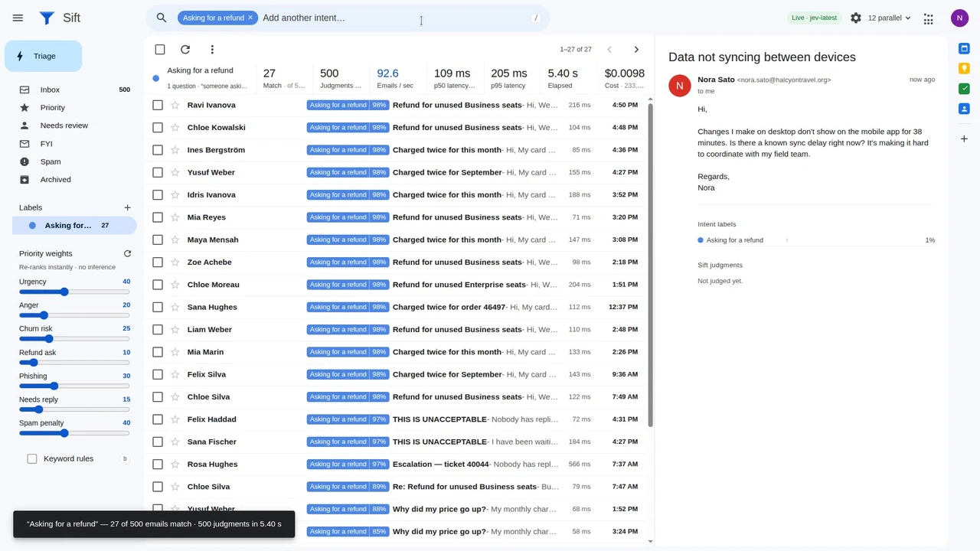Screen dimensions: 980x551
Task: Refresh the email list
Action: pyautogui.click(x=185, y=50)
